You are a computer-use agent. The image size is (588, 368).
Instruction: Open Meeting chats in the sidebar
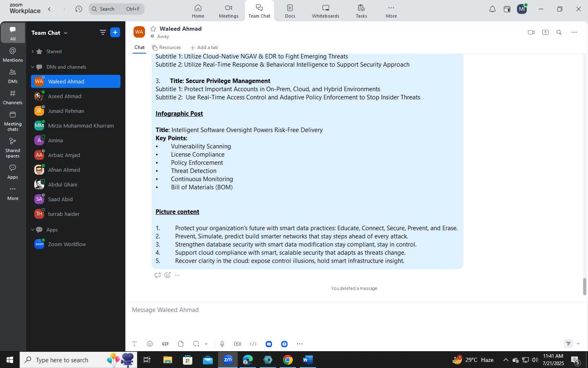tap(13, 121)
